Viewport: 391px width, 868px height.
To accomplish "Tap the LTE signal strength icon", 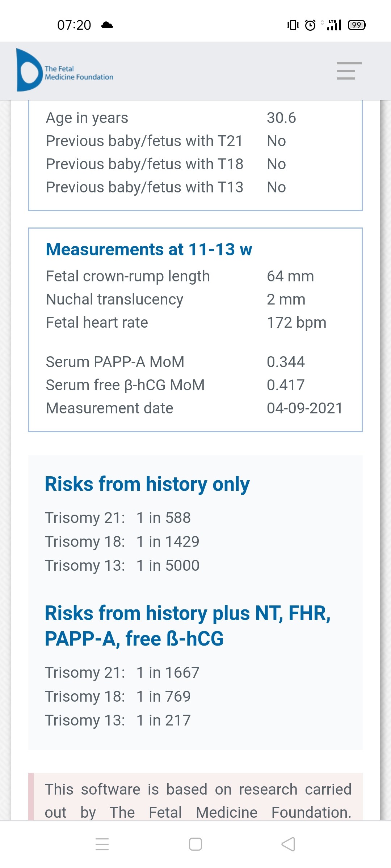I will (x=335, y=25).
